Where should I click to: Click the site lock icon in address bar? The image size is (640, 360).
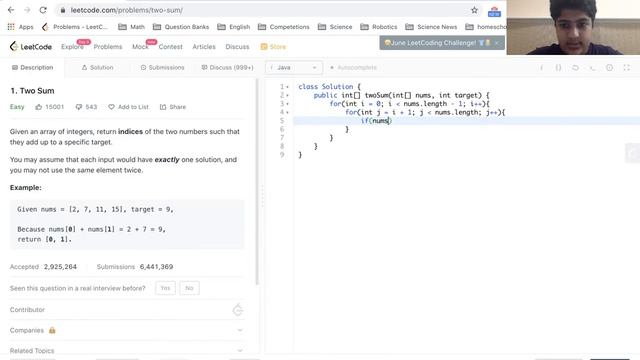[x=62, y=10]
